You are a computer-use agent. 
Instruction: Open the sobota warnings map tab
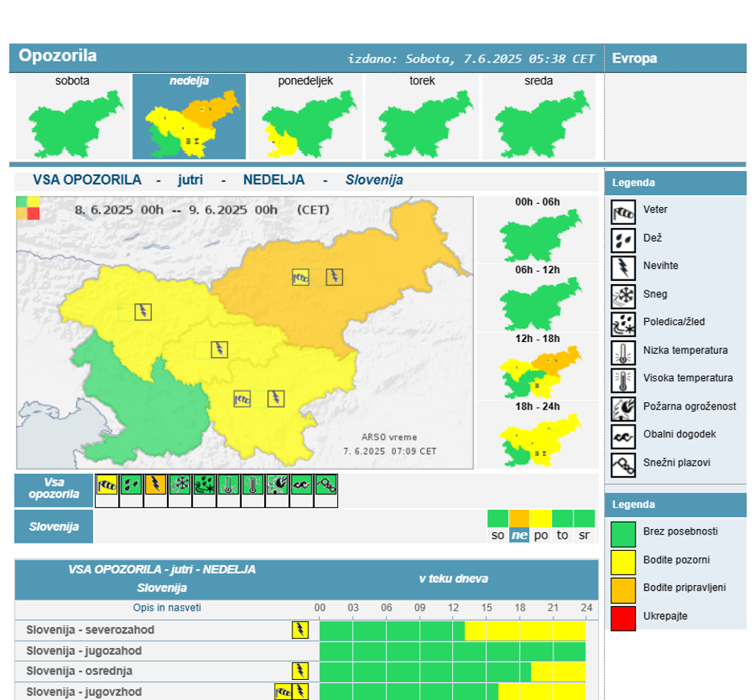pos(73,116)
